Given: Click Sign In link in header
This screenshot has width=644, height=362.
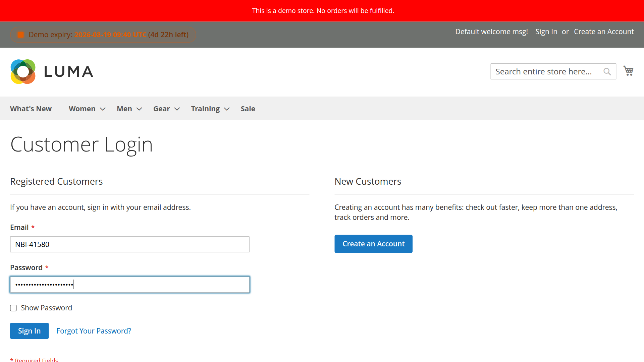Looking at the screenshot, I should tap(546, 32).
